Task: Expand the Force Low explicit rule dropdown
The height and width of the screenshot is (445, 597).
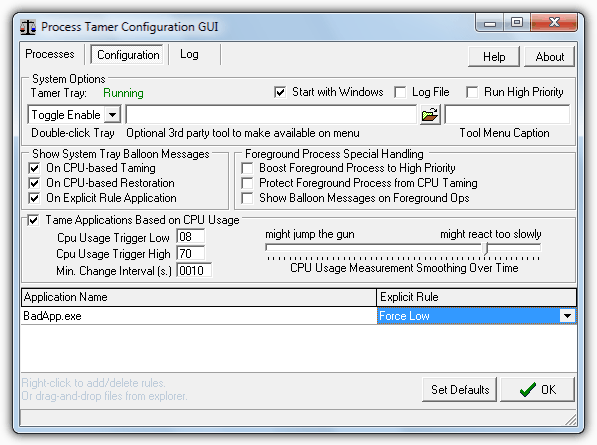Action: point(567,316)
